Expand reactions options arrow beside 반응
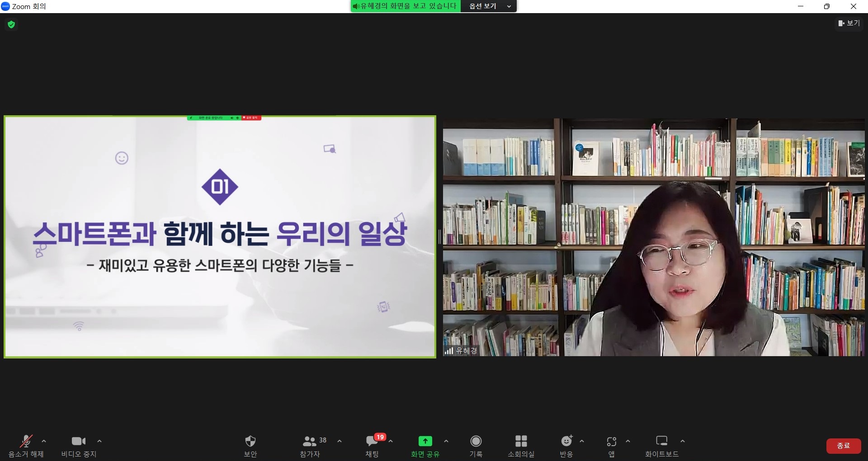The image size is (868, 461). (x=582, y=441)
